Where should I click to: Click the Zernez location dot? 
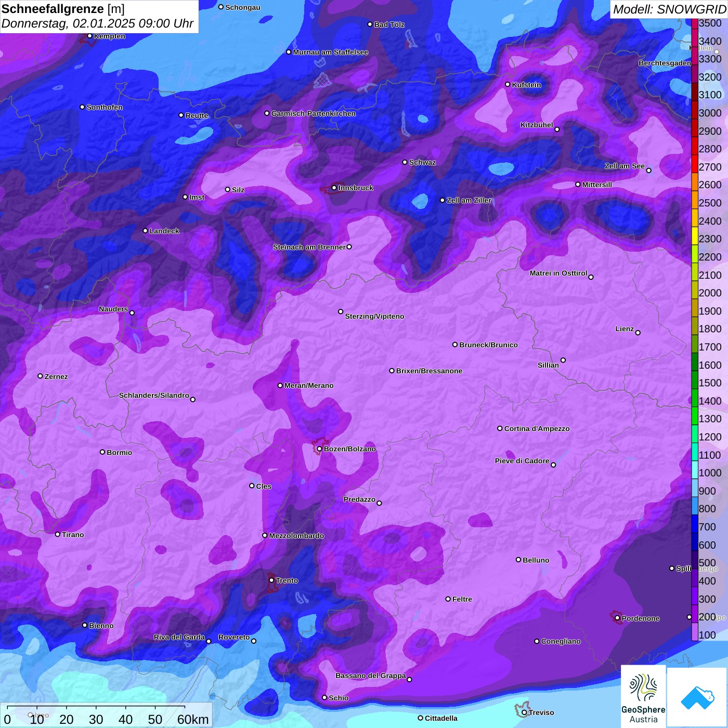[x=40, y=376]
